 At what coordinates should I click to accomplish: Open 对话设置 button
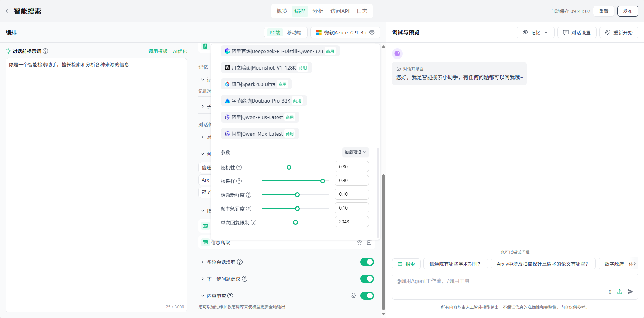[x=577, y=32]
